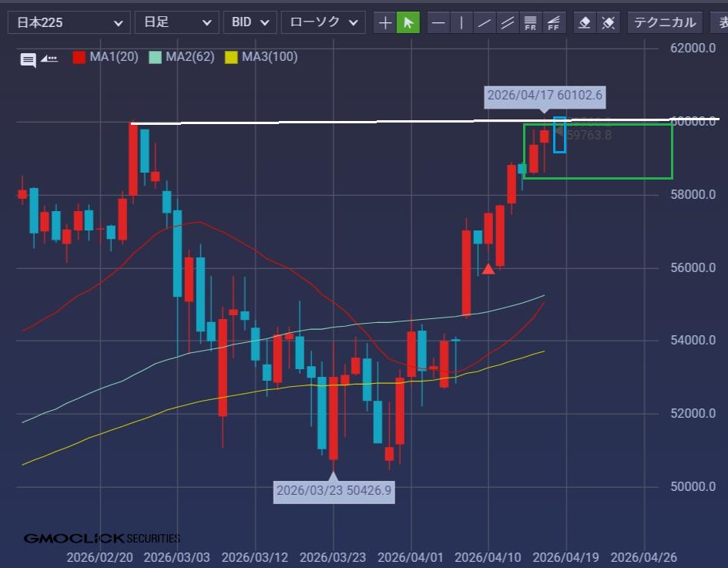The height and width of the screenshot is (568, 728).
Task: Choose the vertical line drawing tool
Action: tap(461, 22)
